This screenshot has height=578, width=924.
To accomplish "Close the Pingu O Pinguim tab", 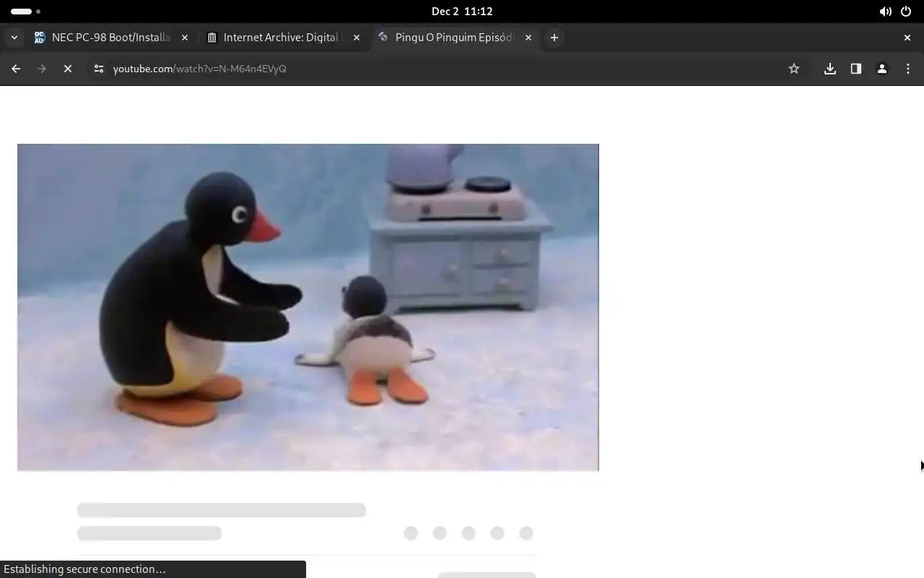I will (x=528, y=38).
